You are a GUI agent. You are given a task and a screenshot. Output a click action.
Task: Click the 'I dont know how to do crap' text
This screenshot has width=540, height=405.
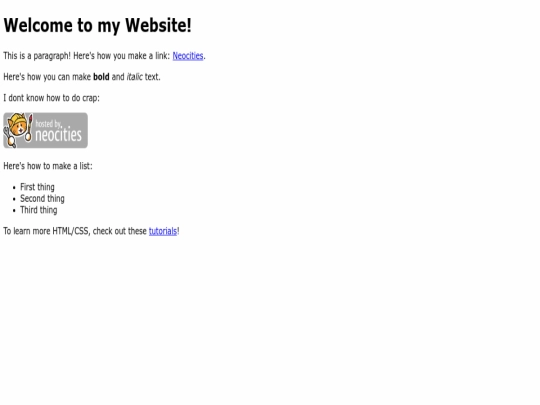click(51, 98)
